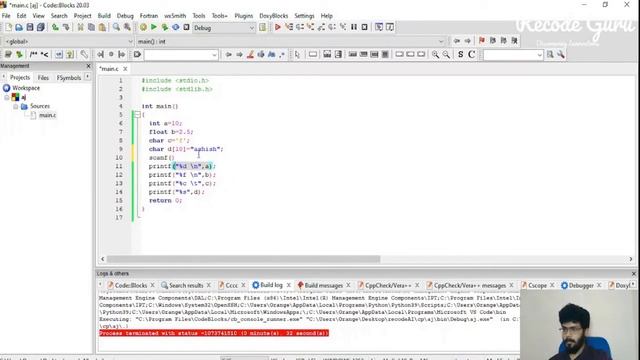Select the Projects tab
This screenshot has width=640, height=360.
[20, 78]
